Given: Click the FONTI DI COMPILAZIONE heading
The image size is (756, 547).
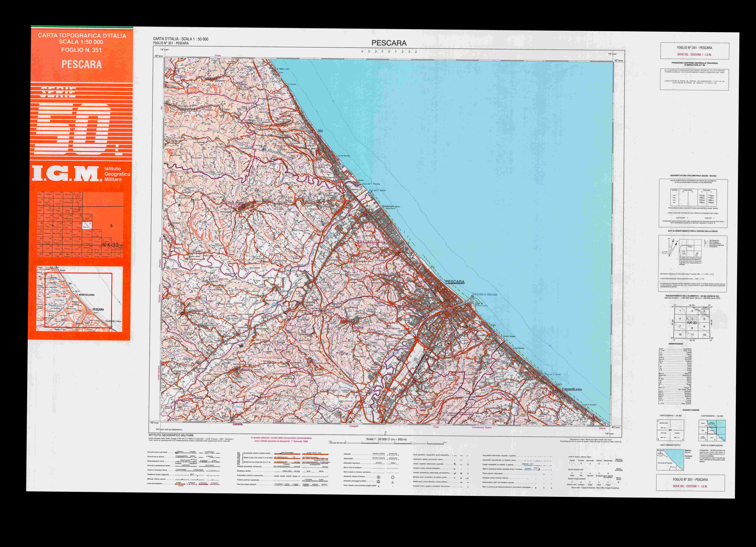Looking at the screenshot, I should (x=712, y=445).
